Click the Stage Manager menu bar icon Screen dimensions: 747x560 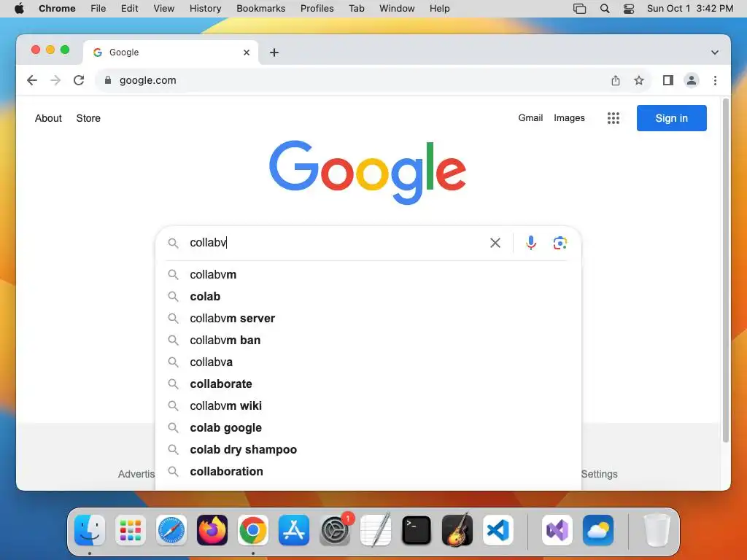click(x=579, y=9)
